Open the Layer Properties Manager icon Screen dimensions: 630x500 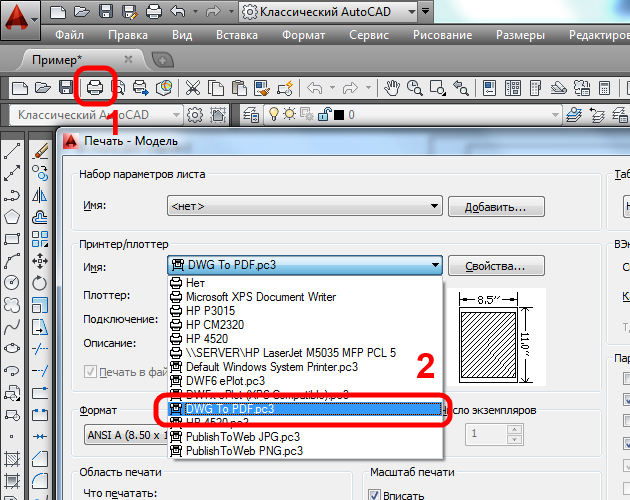(251, 115)
